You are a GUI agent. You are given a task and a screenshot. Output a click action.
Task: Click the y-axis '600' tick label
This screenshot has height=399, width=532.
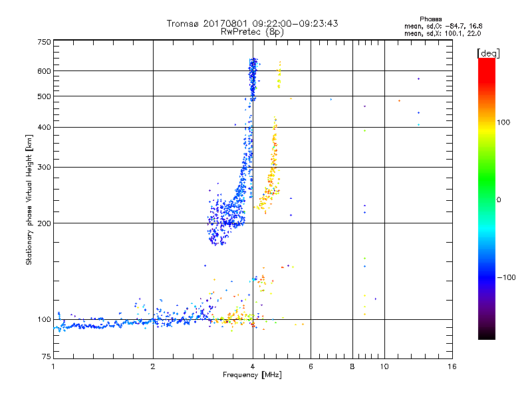44,71
